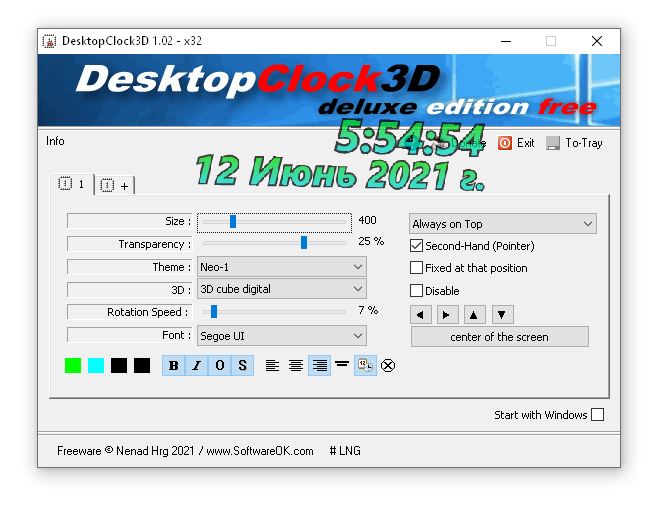Click the size value 400
Image resolution: width=661 pixels, height=506 pixels.
coord(367,220)
